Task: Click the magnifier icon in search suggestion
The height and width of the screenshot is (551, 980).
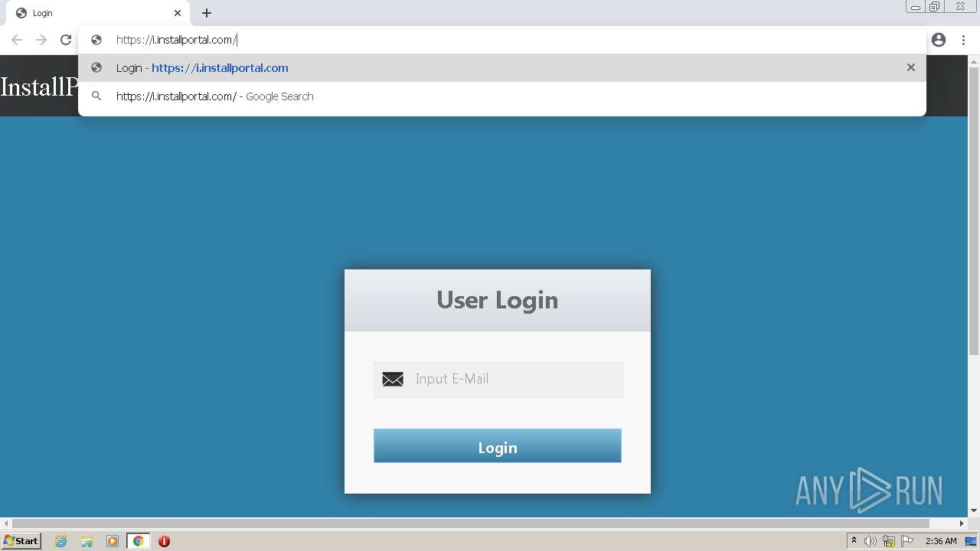Action: (x=96, y=96)
